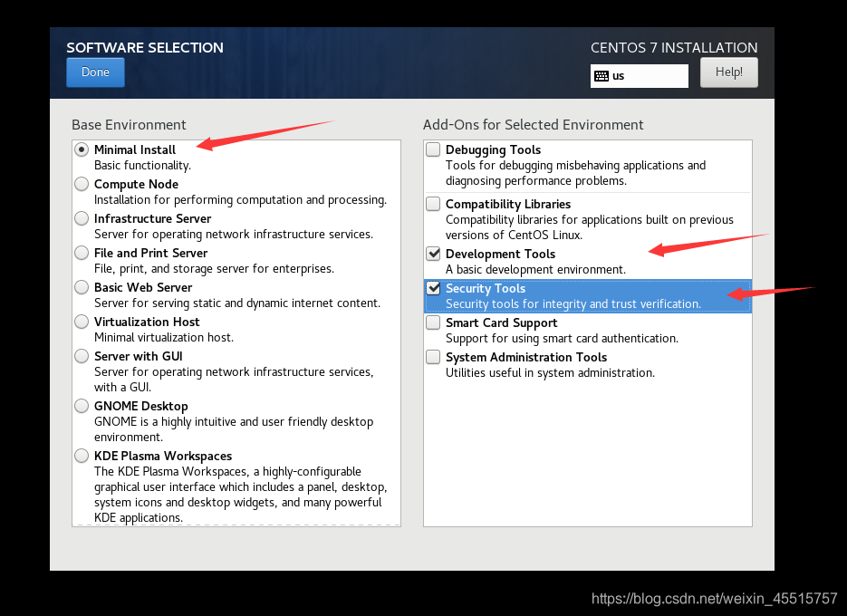Select Infrastructure Server radio button

(x=82, y=219)
